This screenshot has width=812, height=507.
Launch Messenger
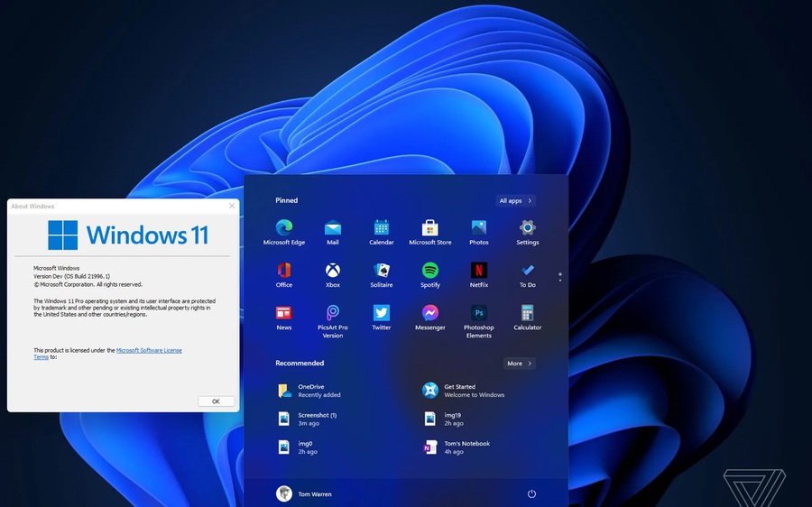(429, 318)
